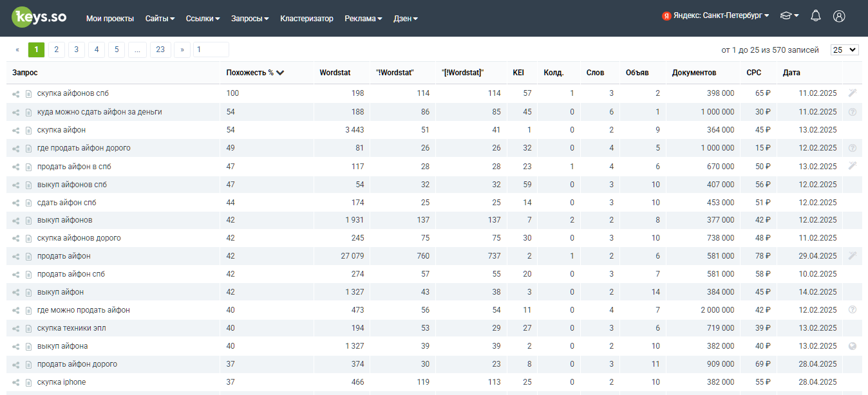
Task: Open the user profile icon
Action: click(x=838, y=16)
